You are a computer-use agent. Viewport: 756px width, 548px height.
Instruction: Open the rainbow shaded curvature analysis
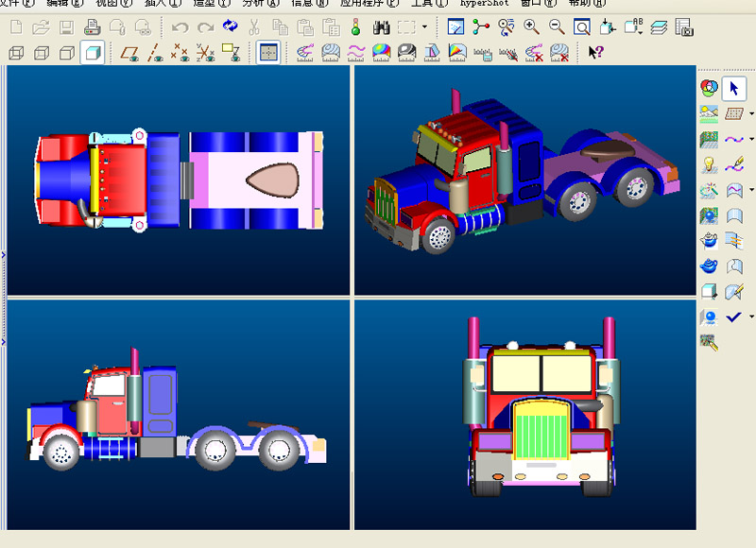(382, 52)
